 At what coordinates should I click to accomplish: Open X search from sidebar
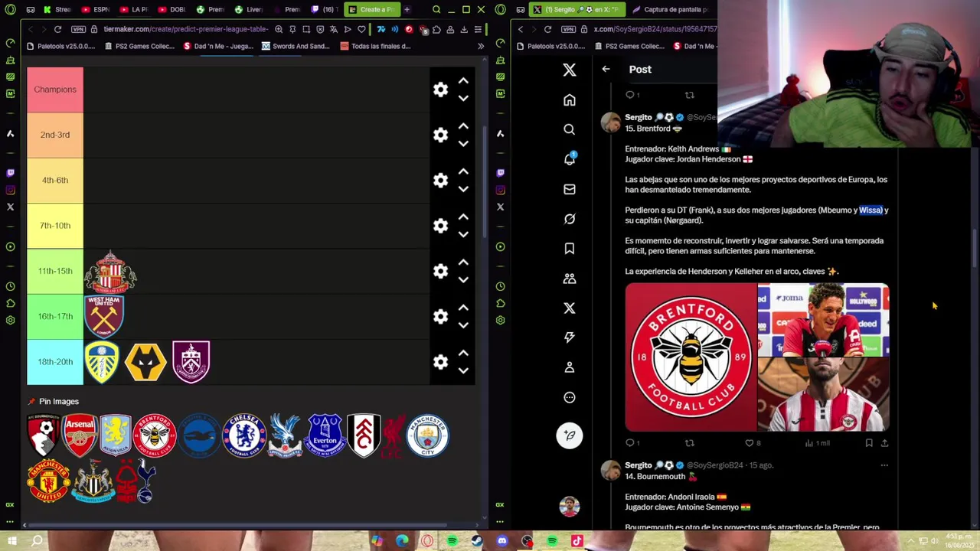point(569,129)
